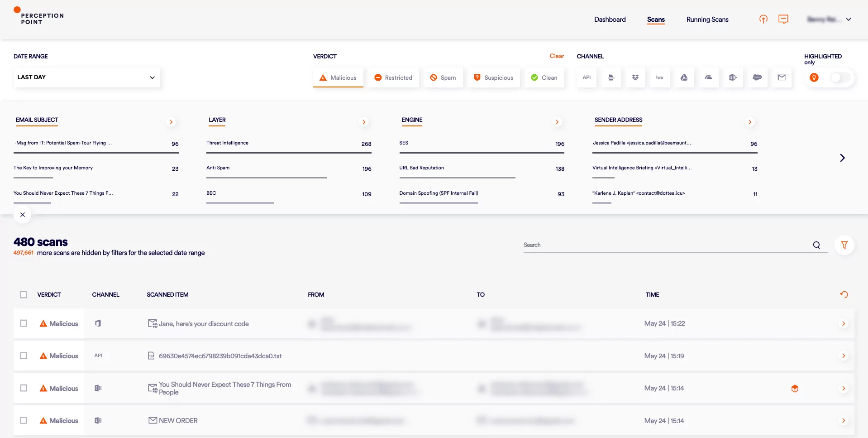The image size is (868, 438).
Task: Open details of 69630e4574ec scan
Action: click(844, 356)
